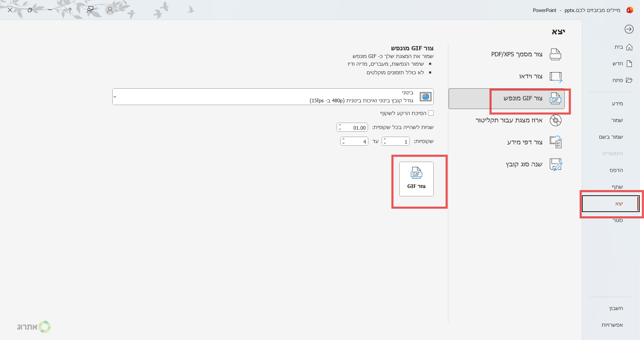Click the Account link in the sidebar
Screen dimensions: 644x340
click(x=616, y=308)
